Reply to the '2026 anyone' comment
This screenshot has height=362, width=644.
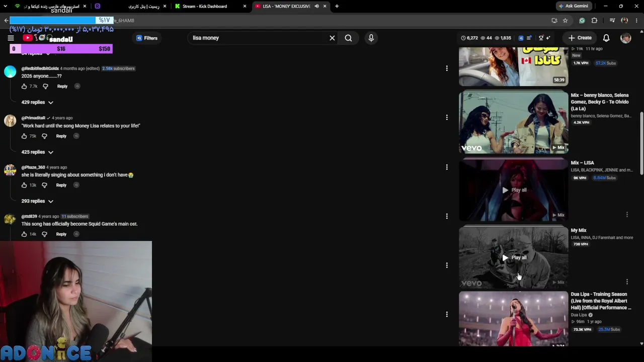(x=62, y=86)
